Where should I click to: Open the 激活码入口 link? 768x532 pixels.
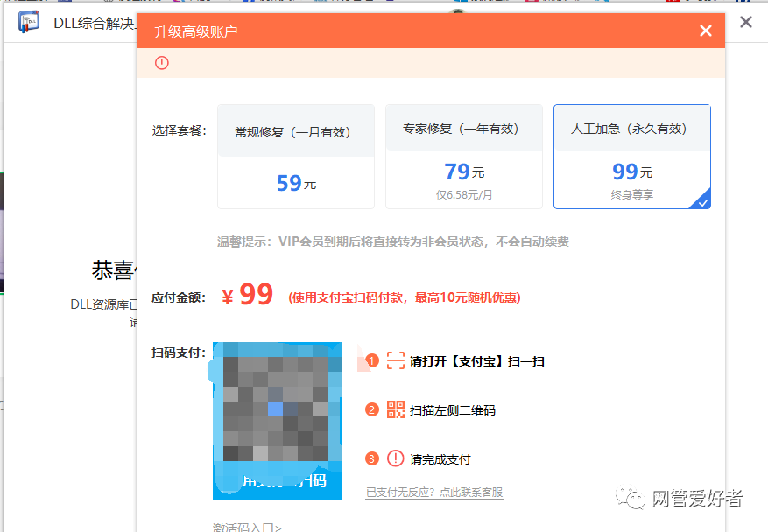point(247,527)
